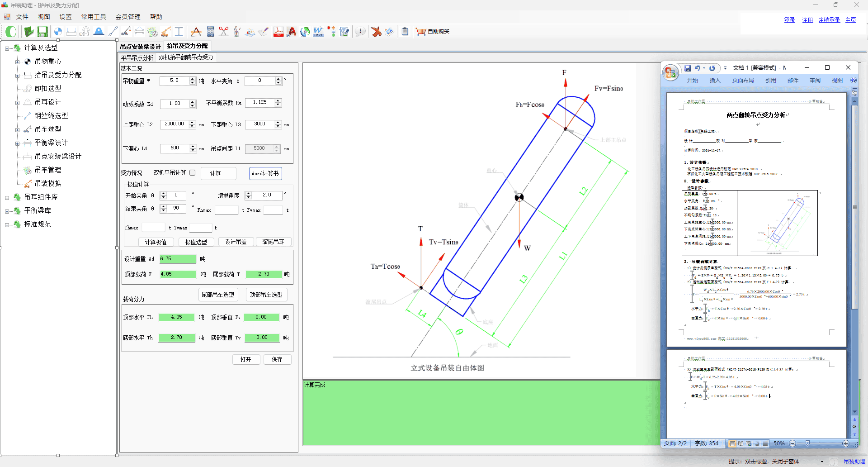Click the red PDF export icon
This screenshot has width=868, height=467.
[278, 32]
